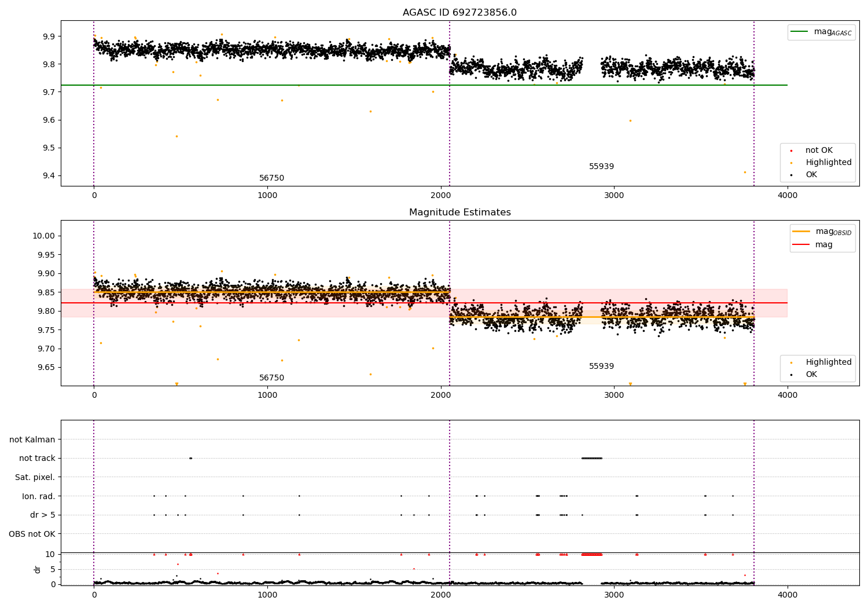The width and height of the screenshot is (868, 608).
Task: Click the 'mag AGASC' legend label
Action: coord(833,32)
